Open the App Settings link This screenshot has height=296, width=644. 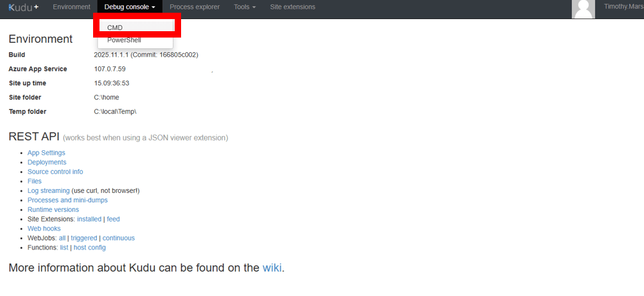click(46, 153)
